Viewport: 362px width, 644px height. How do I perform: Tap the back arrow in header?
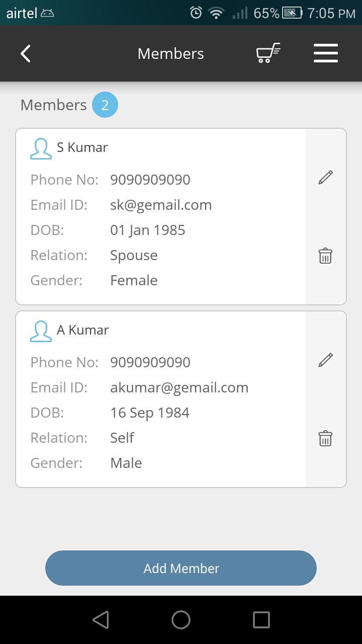(x=26, y=53)
